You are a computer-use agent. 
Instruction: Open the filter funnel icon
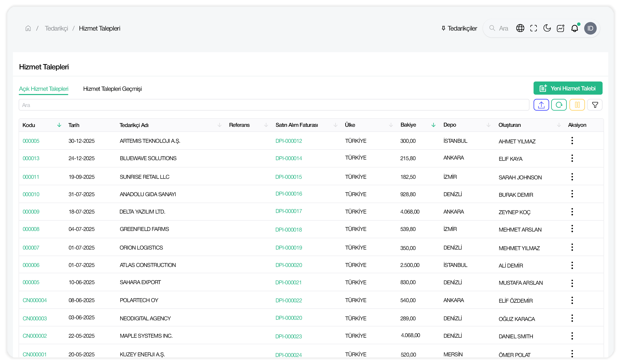coord(595,105)
